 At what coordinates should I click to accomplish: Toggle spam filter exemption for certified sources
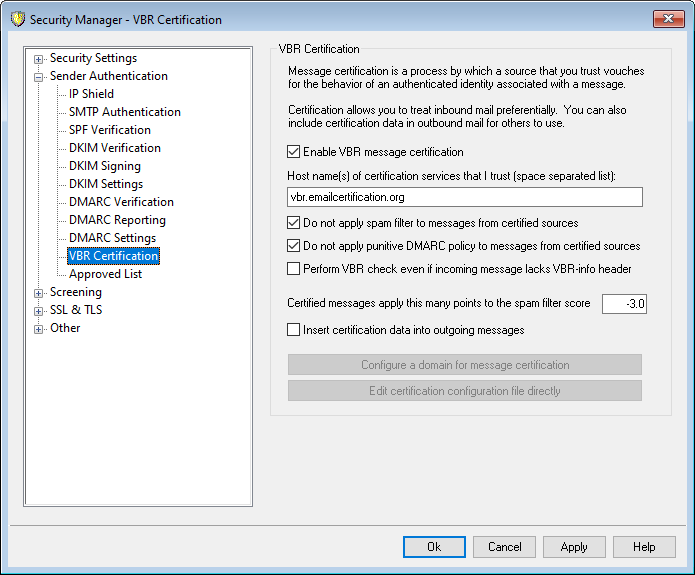point(293,223)
